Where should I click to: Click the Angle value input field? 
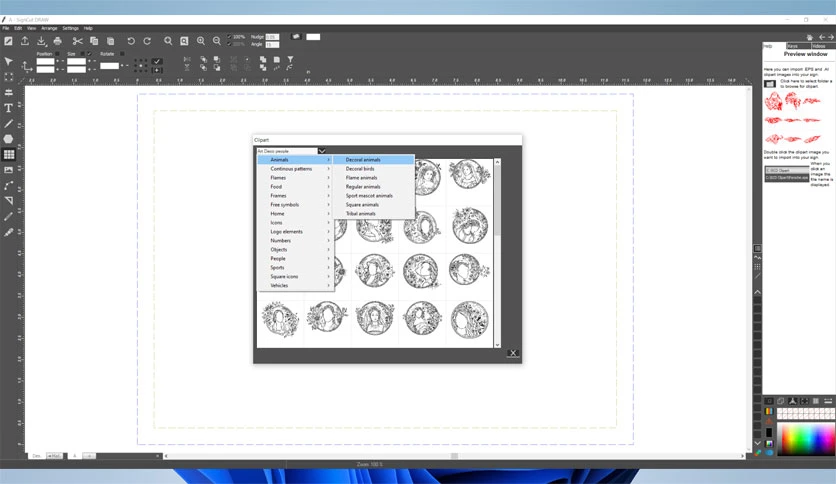tap(272, 44)
